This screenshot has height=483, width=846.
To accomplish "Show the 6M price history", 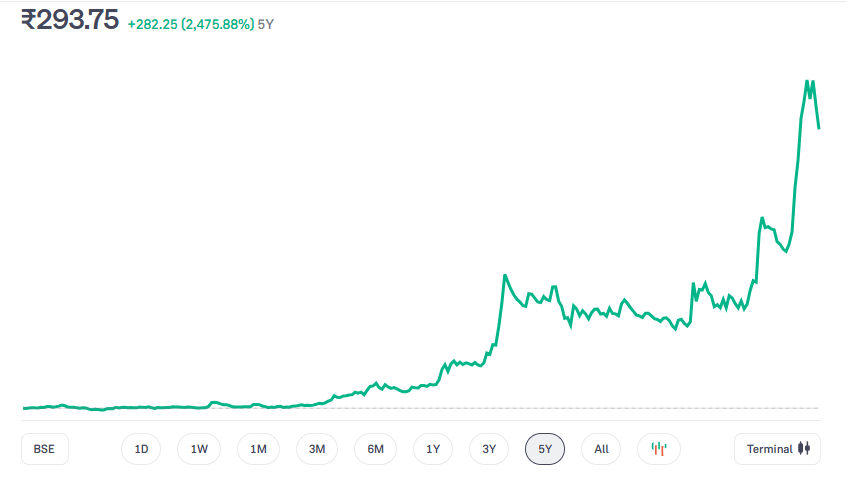I will coord(375,449).
